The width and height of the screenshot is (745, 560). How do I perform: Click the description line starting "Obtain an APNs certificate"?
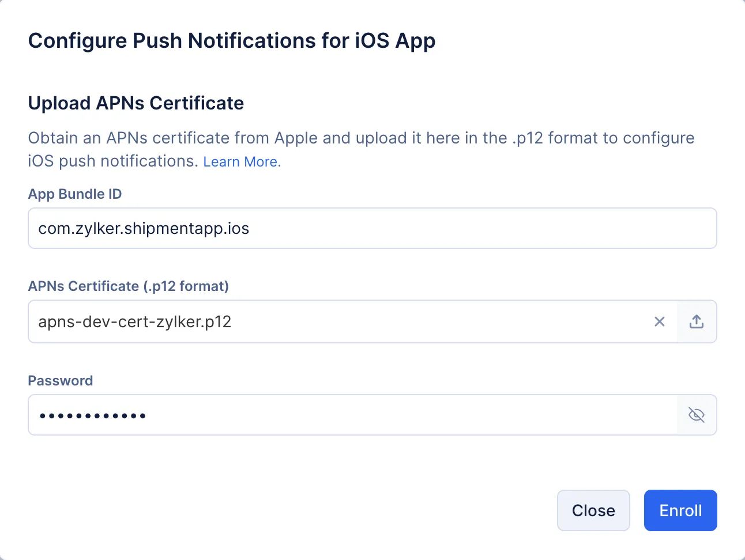click(x=361, y=138)
